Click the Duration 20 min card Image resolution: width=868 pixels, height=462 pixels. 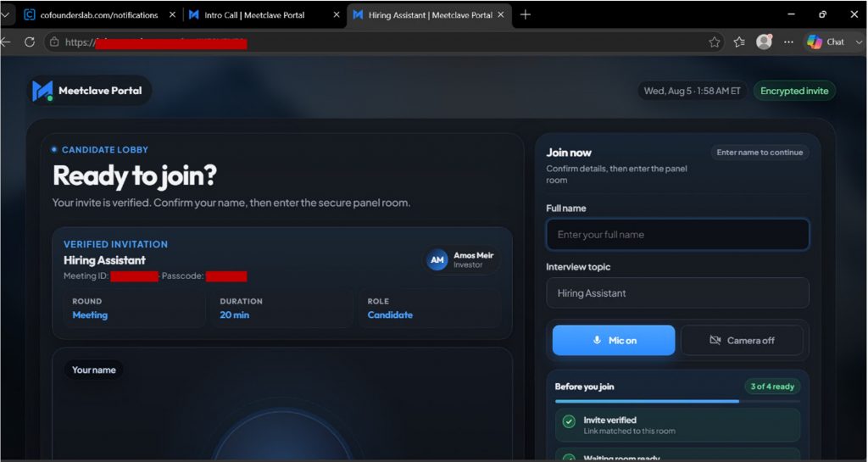tap(281, 309)
